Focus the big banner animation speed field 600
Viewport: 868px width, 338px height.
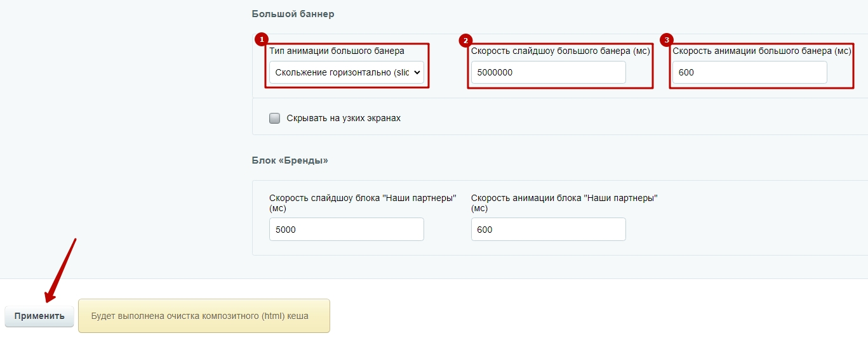[750, 72]
